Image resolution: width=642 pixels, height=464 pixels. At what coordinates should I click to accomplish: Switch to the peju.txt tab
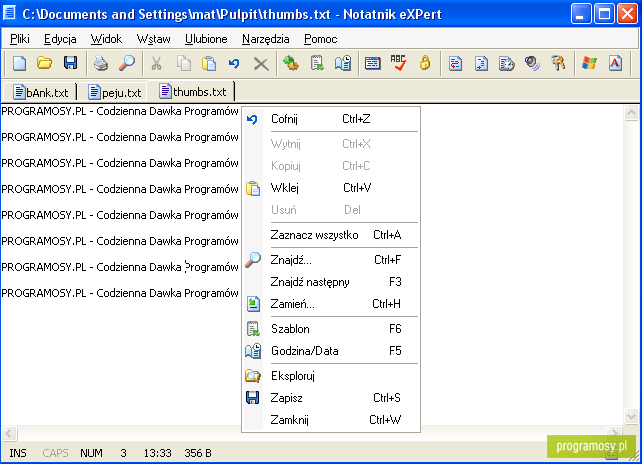click(x=115, y=93)
